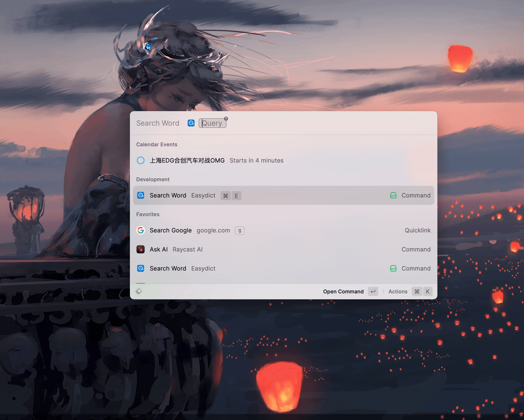Click the Ask AI Raycast icon
The width and height of the screenshot is (524, 420).
[x=140, y=249]
